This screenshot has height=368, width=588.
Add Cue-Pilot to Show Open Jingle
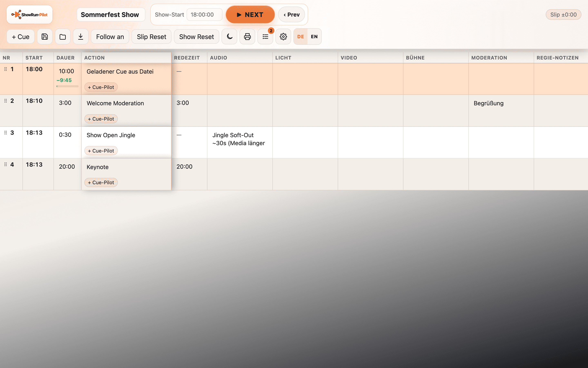point(101,151)
